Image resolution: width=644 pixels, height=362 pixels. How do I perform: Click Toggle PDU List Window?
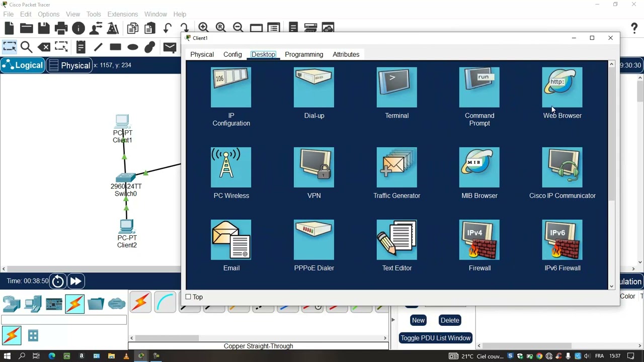(435, 338)
